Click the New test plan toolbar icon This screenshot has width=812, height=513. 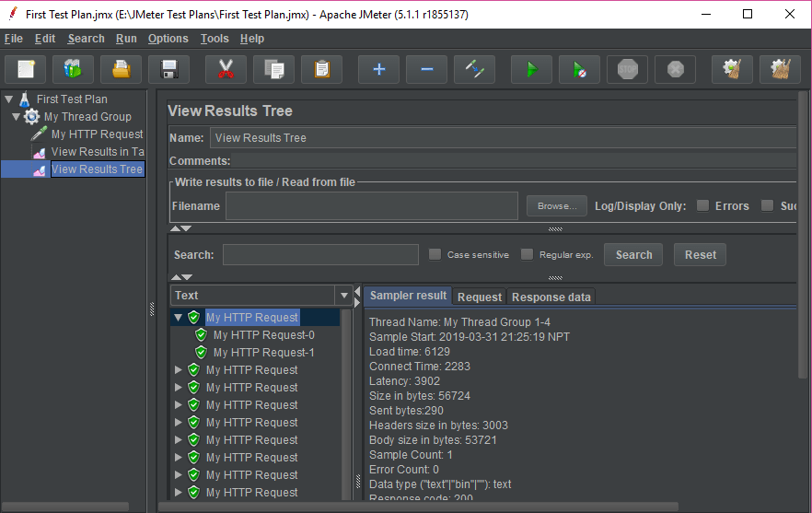(26, 69)
